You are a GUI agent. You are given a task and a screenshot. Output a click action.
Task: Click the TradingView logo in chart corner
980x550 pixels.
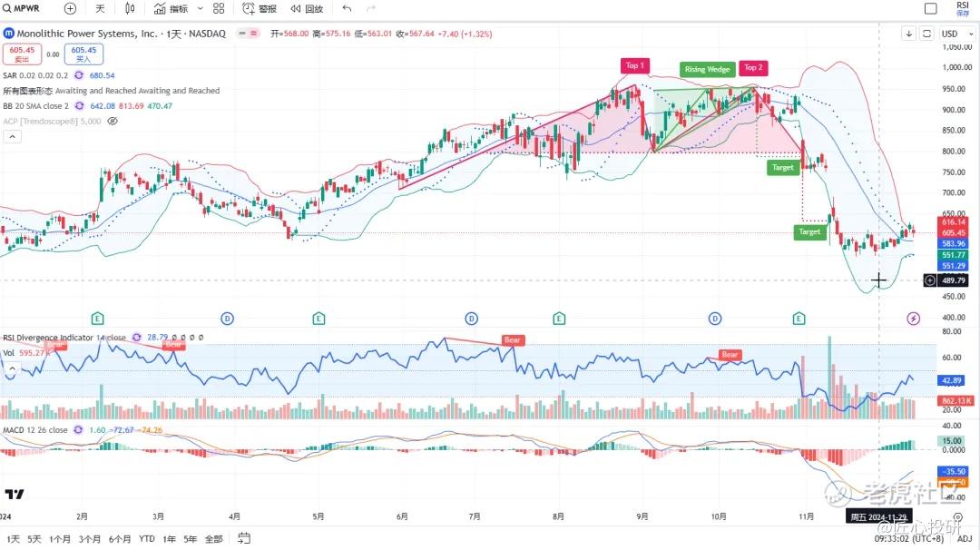click(15, 495)
